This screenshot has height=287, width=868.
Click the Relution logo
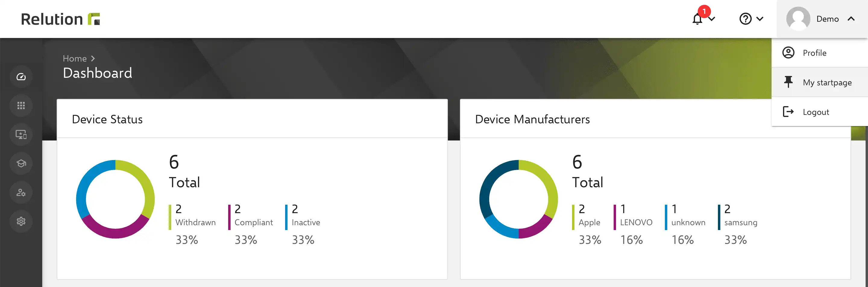[x=60, y=19]
